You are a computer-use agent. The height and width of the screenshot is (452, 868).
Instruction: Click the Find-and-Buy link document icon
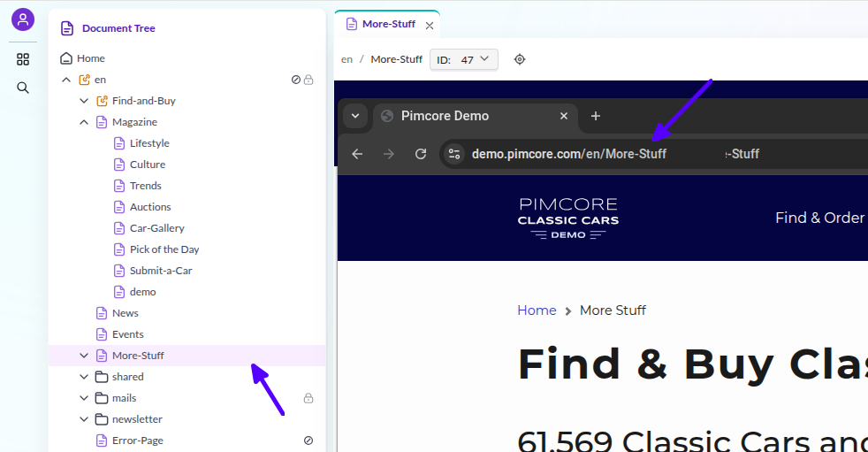coord(102,101)
